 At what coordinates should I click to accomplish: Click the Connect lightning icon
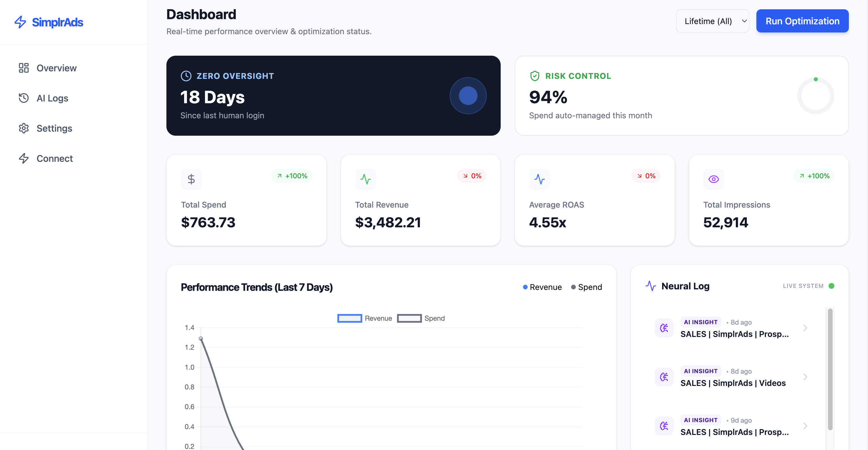tap(23, 158)
